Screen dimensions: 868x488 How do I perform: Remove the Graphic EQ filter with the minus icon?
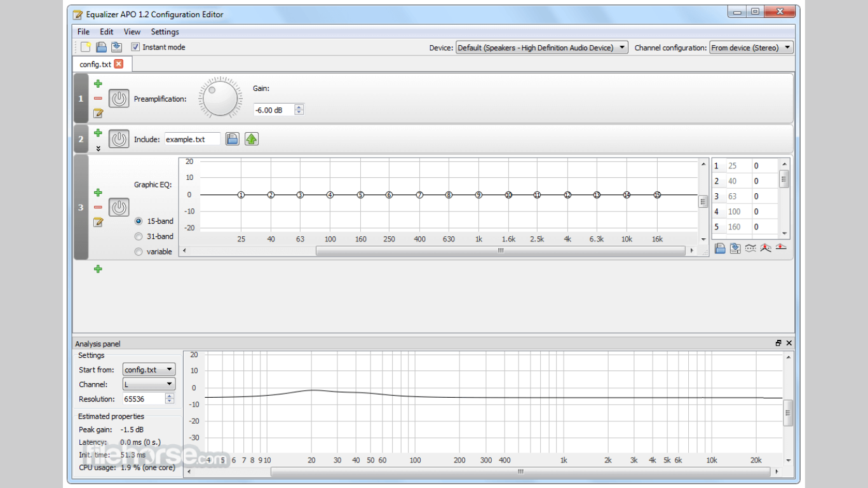(x=98, y=207)
